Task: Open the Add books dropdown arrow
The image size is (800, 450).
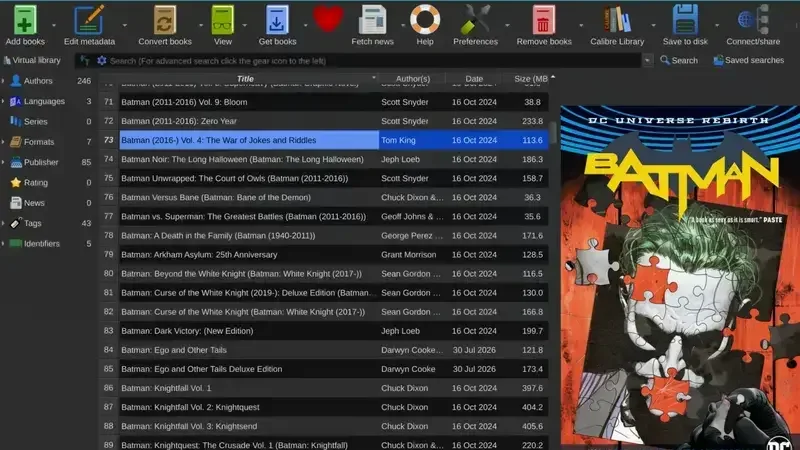Action: click(54, 24)
